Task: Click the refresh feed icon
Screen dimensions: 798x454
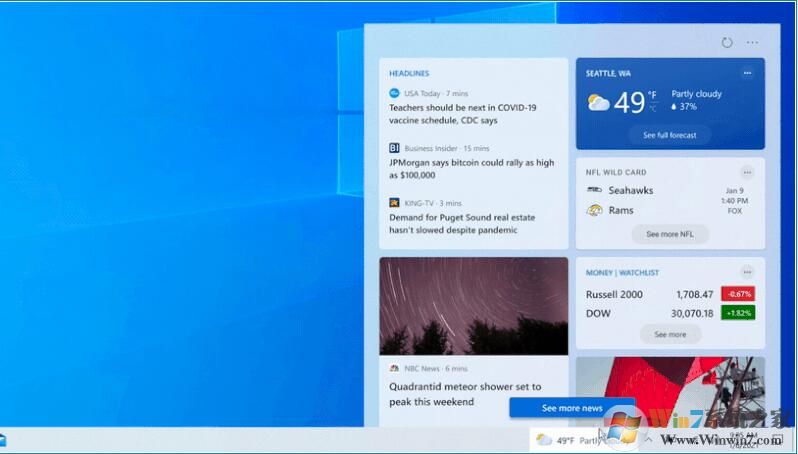Action: click(726, 43)
